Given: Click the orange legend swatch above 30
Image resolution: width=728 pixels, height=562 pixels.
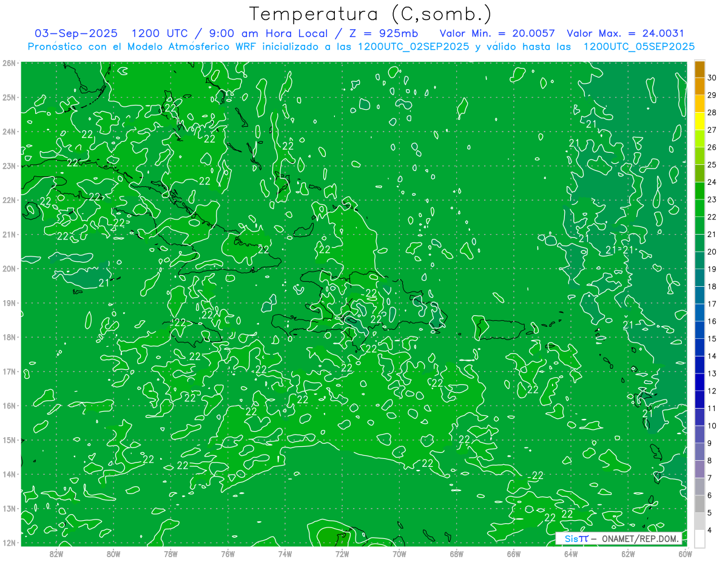Looking at the screenshot, I should pos(699,69).
